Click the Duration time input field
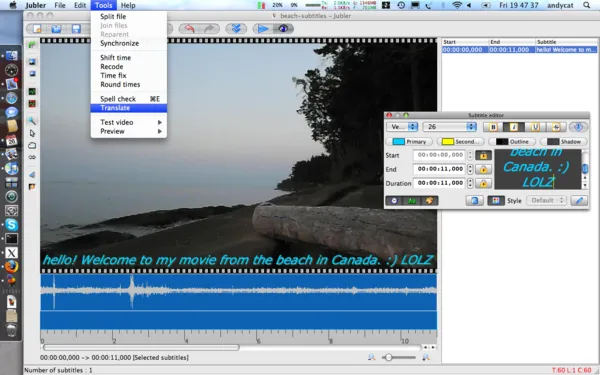 [x=439, y=183]
